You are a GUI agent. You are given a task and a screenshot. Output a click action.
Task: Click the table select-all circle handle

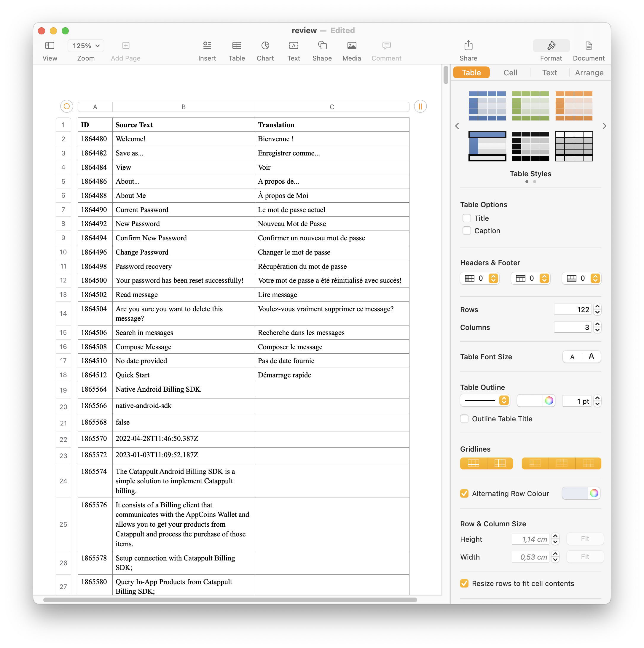pyautogui.click(x=66, y=106)
